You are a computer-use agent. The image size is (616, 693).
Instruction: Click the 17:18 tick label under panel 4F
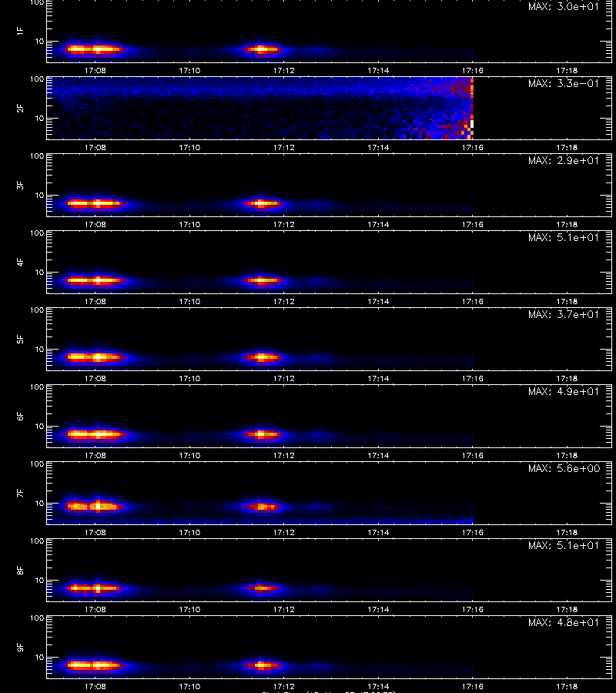pos(567,301)
